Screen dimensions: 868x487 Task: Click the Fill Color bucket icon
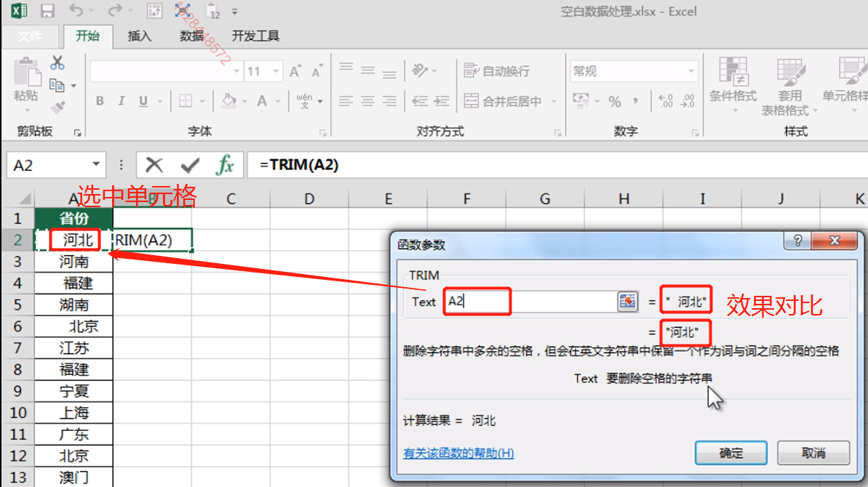(x=228, y=101)
